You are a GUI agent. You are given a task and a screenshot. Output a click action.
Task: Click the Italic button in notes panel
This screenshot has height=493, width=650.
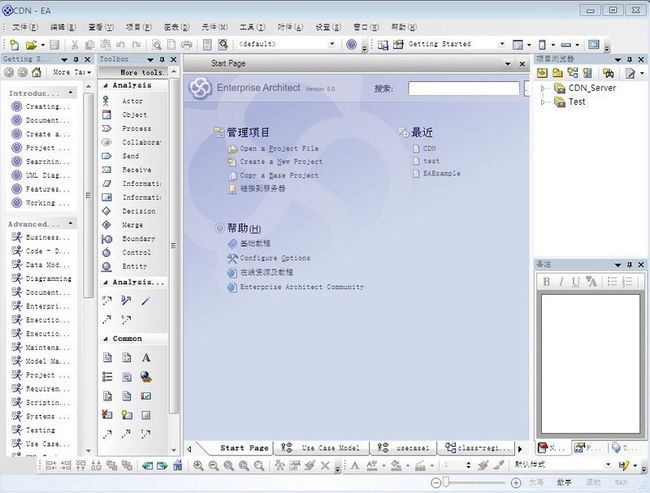point(561,282)
